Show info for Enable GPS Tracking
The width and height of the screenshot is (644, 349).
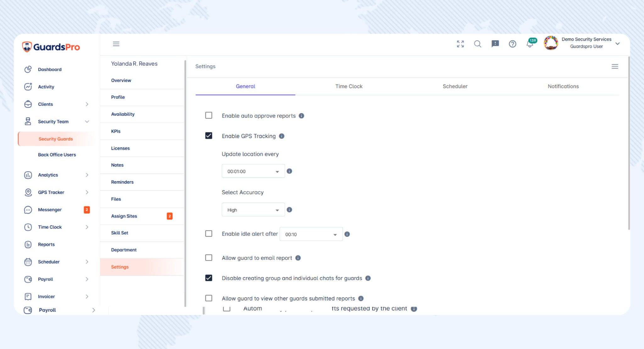coord(281,136)
